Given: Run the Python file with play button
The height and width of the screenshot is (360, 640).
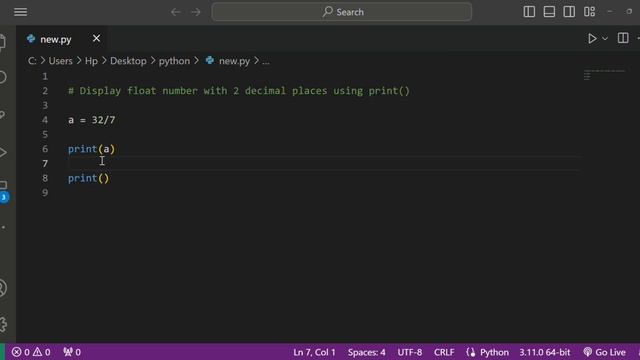Looking at the screenshot, I should [592, 38].
